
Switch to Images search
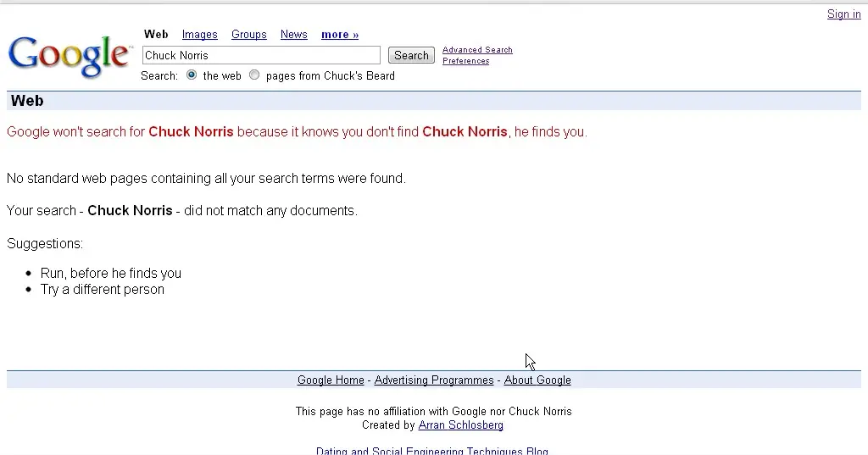(200, 35)
